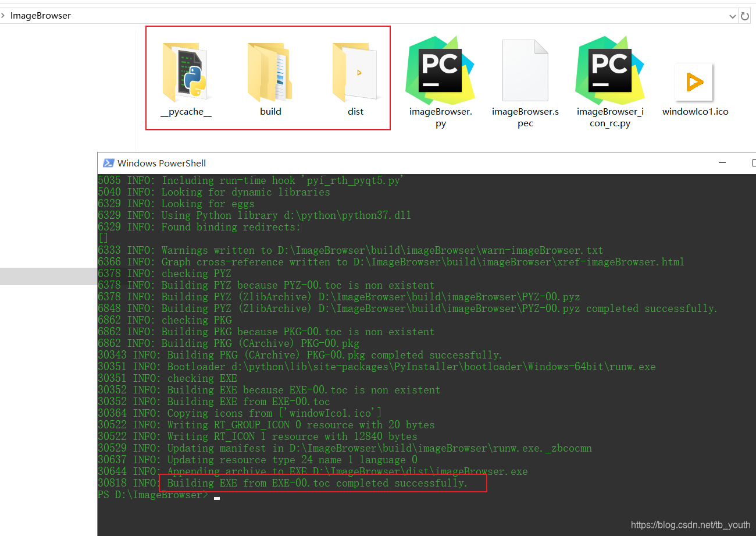Click the 'Writing RT_ICON 1 resource' log line
The width and height of the screenshot is (756, 536).
coord(258,436)
